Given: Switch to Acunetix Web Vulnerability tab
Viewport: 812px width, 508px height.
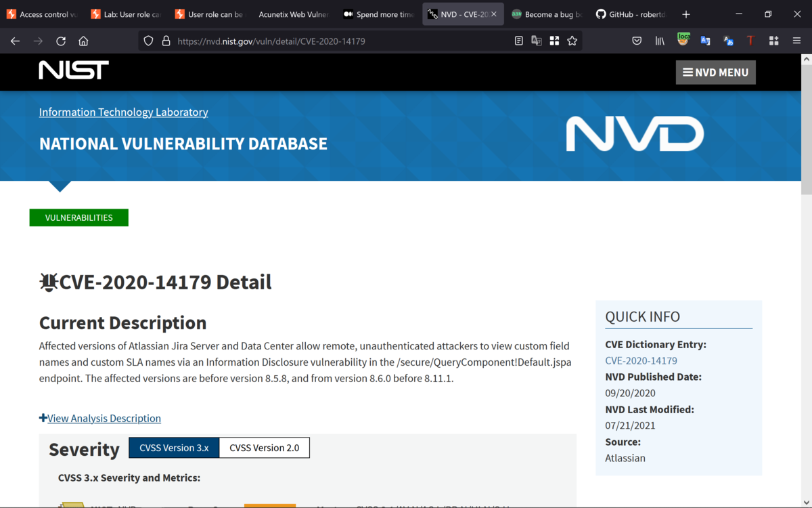Looking at the screenshot, I should pyautogui.click(x=294, y=14).
